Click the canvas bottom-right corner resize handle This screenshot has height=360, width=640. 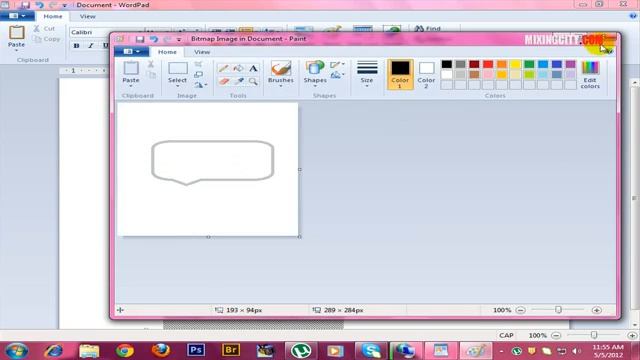[x=300, y=237]
